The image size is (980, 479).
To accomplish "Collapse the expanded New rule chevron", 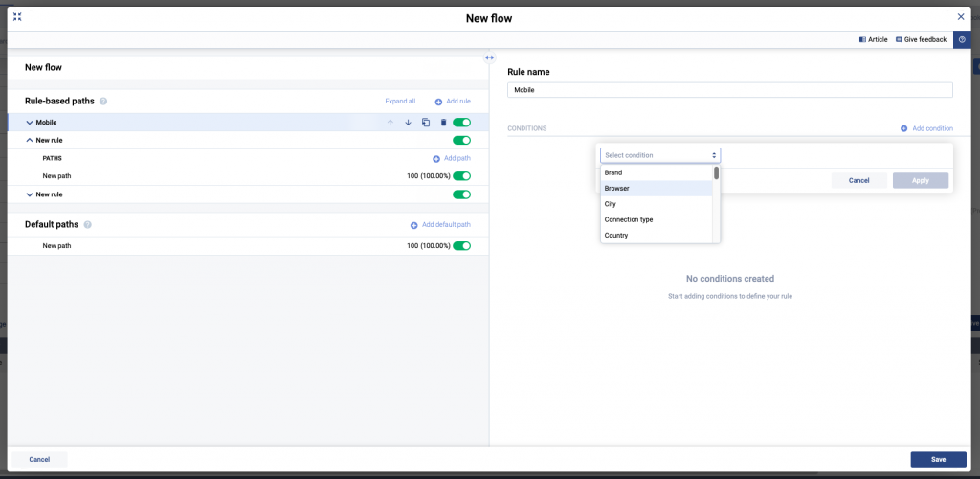I will point(30,141).
